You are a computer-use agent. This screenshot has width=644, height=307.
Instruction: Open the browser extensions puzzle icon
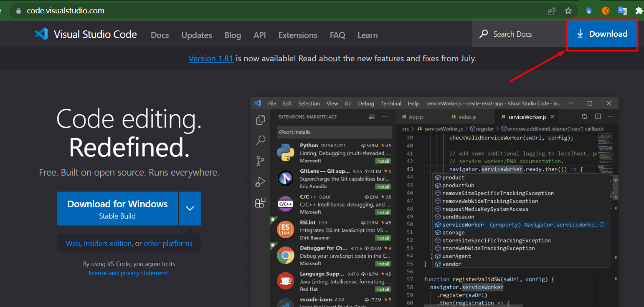pyautogui.click(x=638, y=11)
